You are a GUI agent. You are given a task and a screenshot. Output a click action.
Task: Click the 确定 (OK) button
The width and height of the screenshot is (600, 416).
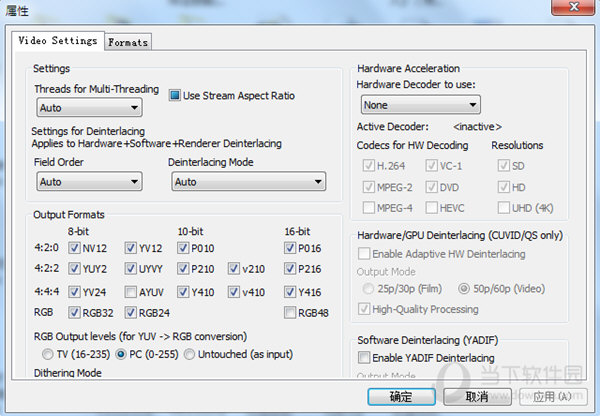coord(401,396)
